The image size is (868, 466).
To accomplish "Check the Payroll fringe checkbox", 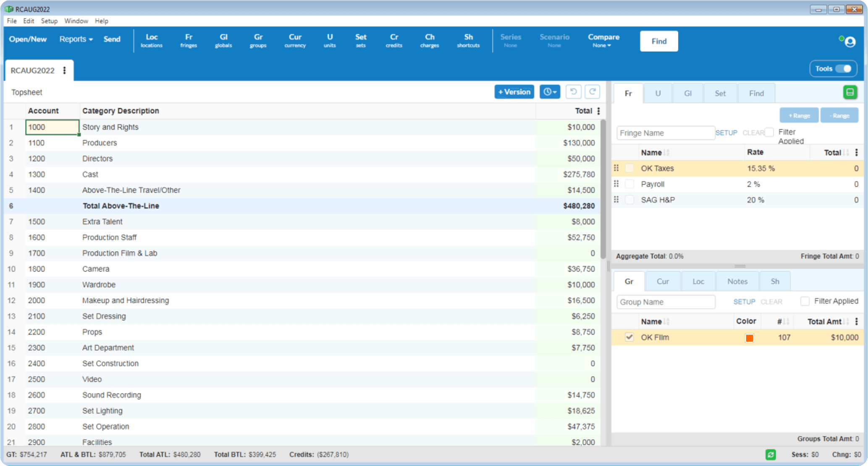I will click(x=629, y=184).
